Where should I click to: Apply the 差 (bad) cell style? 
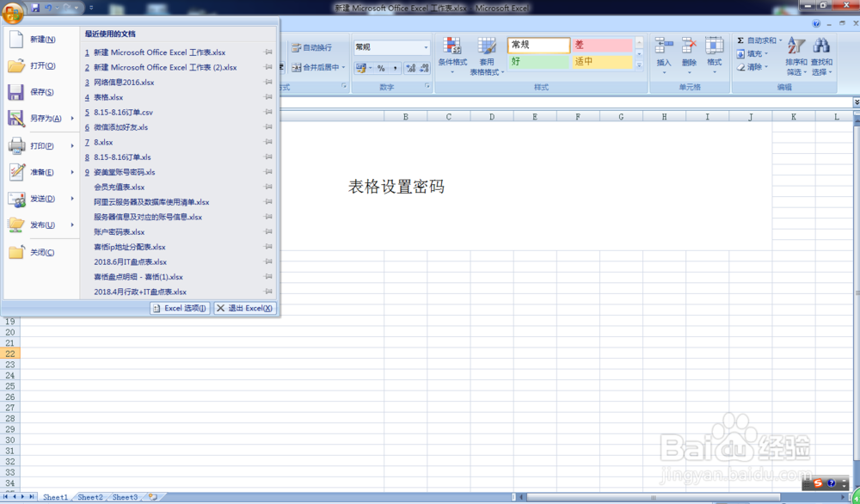pyautogui.click(x=602, y=45)
